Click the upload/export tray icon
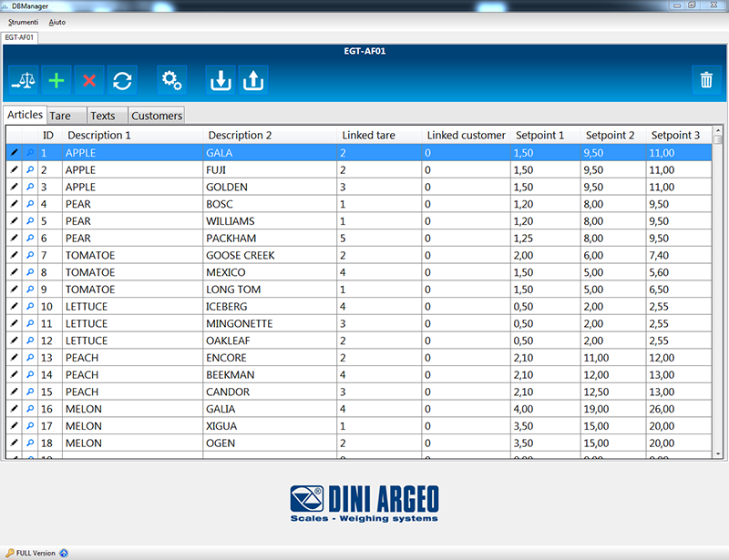Screen dimensions: 729x560 click(253, 80)
